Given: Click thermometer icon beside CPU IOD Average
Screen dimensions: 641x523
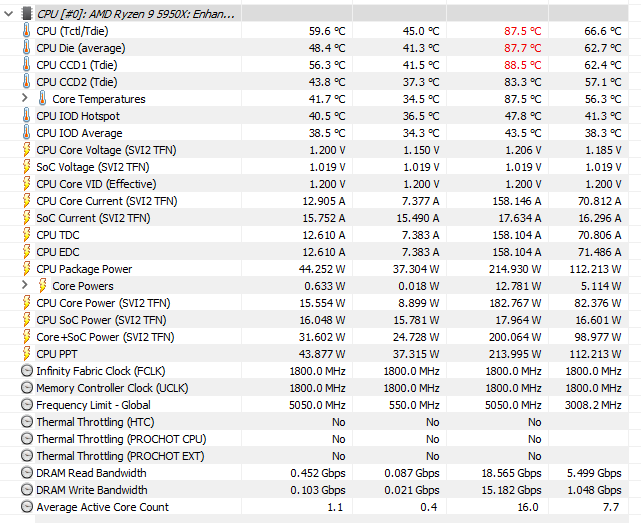Looking at the screenshot, I should 27,132.
